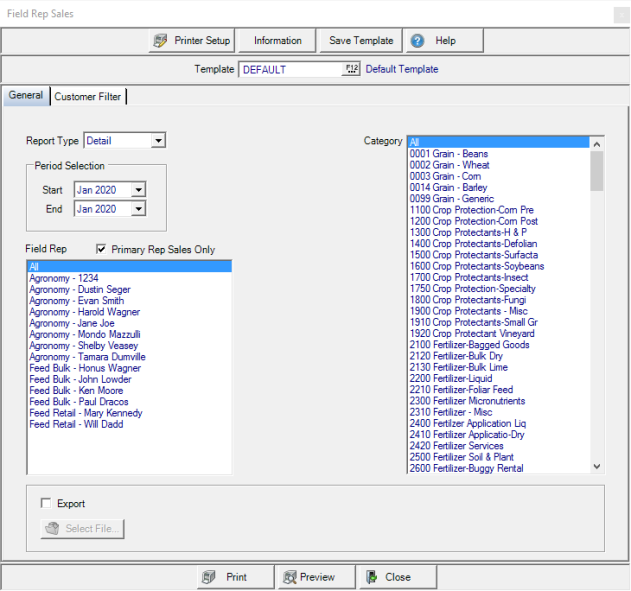Expand the Start period dropdown
The image size is (631, 591).
click(x=138, y=190)
